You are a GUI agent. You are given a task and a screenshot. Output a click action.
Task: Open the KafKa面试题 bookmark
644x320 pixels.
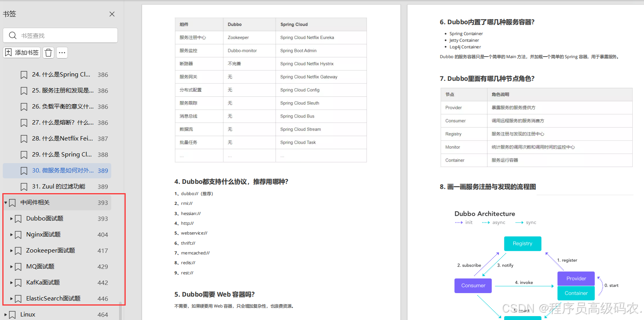coord(43,283)
